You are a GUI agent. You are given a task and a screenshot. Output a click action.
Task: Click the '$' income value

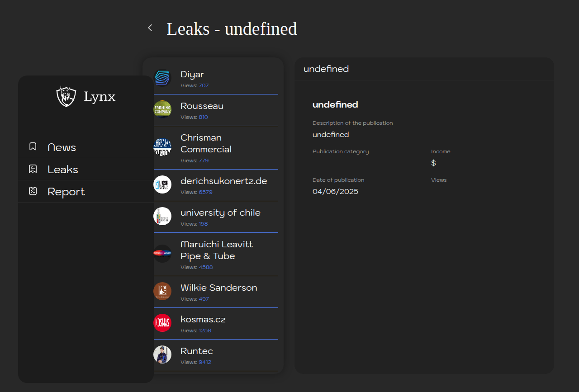433,163
